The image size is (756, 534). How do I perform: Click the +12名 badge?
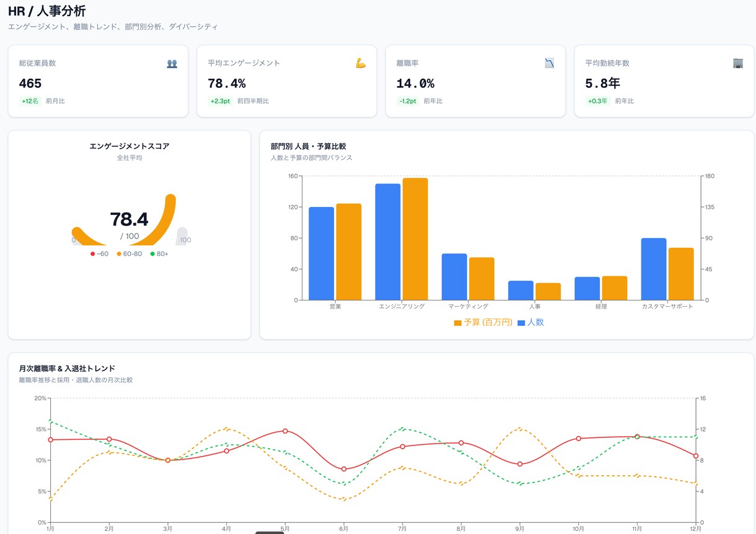30,101
